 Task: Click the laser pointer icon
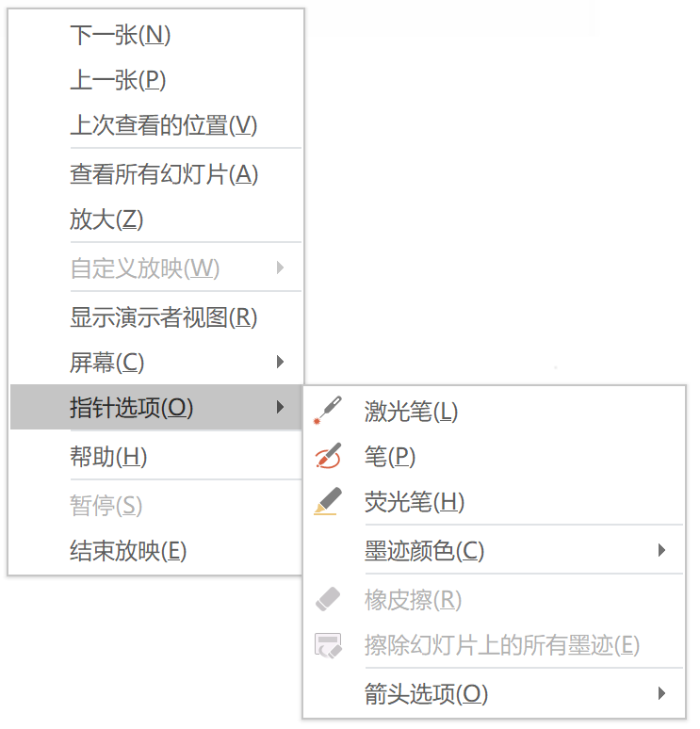coord(327,411)
